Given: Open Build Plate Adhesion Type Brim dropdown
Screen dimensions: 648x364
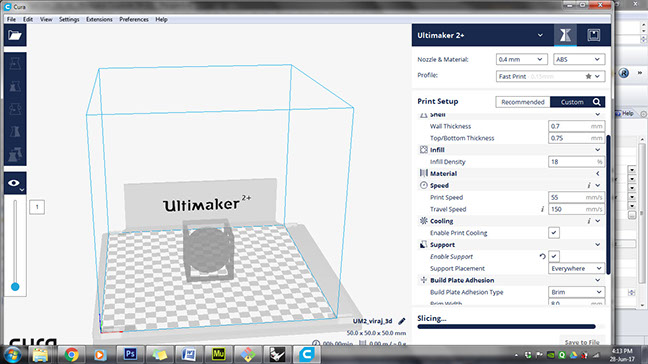Looking at the screenshot, I should pyautogui.click(x=576, y=292).
